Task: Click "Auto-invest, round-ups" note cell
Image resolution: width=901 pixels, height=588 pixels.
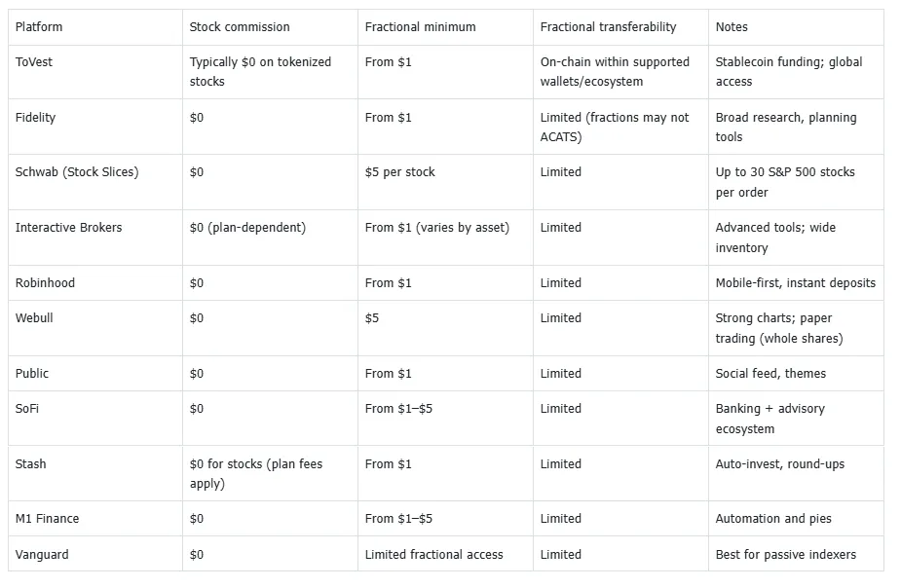Action: coord(779,464)
